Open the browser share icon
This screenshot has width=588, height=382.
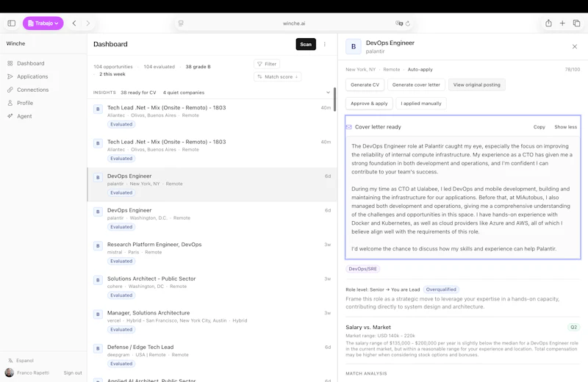click(x=548, y=24)
